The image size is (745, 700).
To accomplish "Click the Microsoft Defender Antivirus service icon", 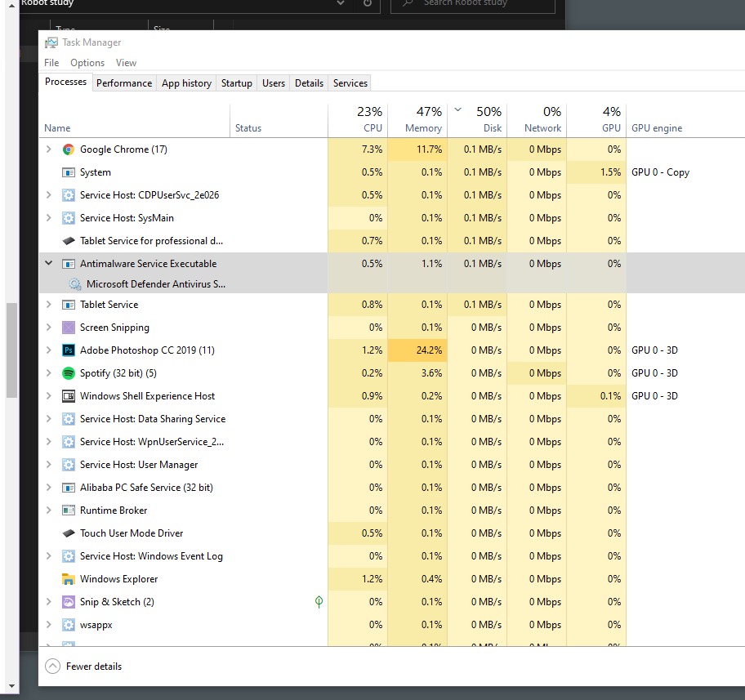I will 75,284.
